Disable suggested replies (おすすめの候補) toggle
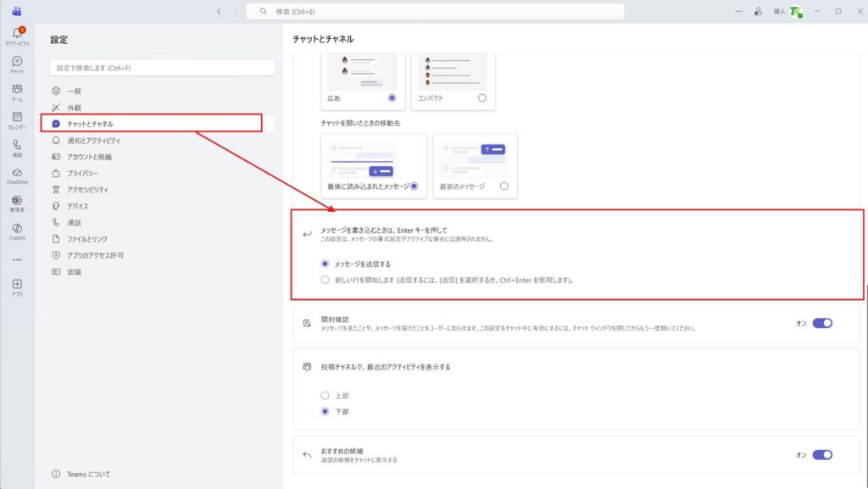Screen dimensions: 868x489 [x=822, y=455]
